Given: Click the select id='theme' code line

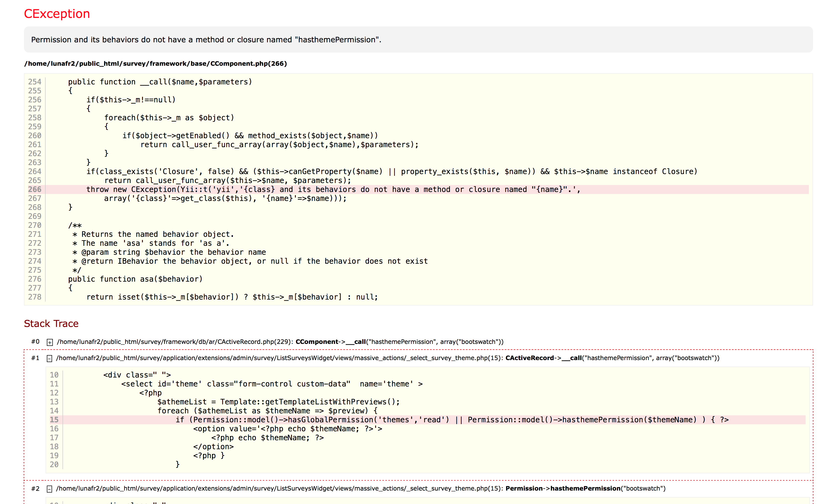Looking at the screenshot, I should (x=272, y=384).
